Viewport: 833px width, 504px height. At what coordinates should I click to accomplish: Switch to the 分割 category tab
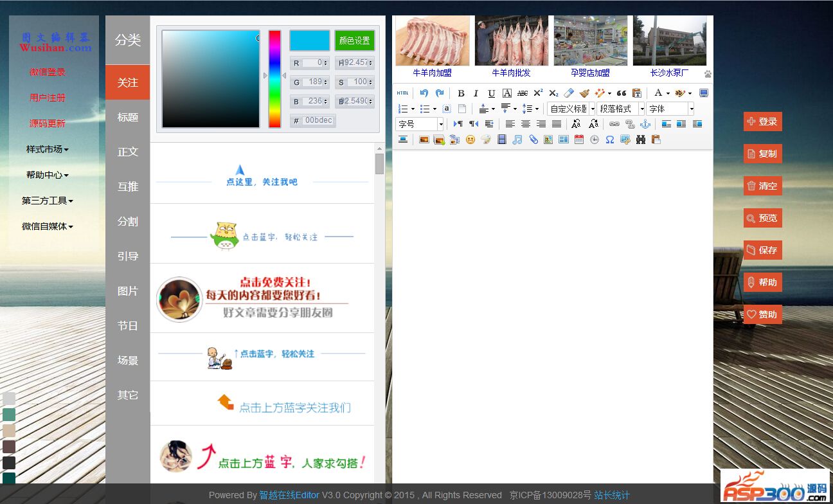point(128,221)
